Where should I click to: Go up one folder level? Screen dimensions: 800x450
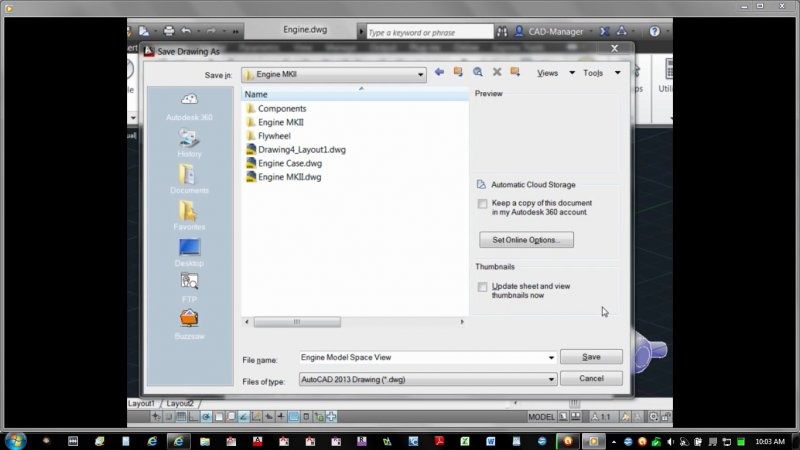point(458,72)
